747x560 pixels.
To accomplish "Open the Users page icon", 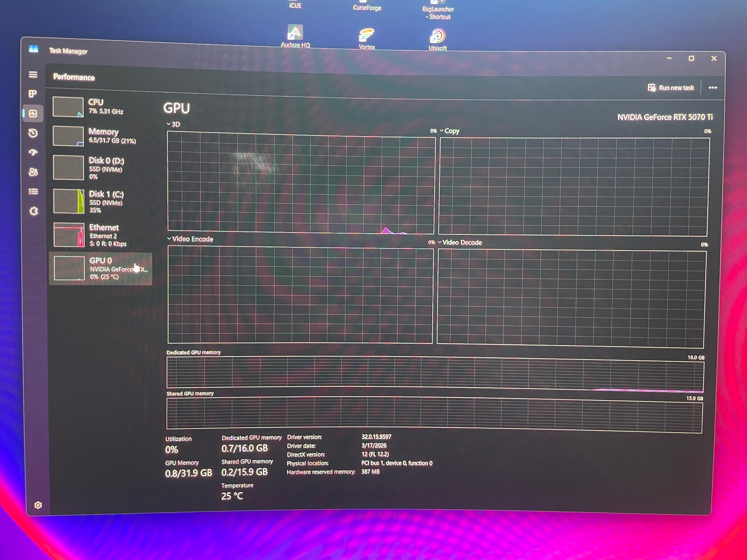I will tap(33, 172).
